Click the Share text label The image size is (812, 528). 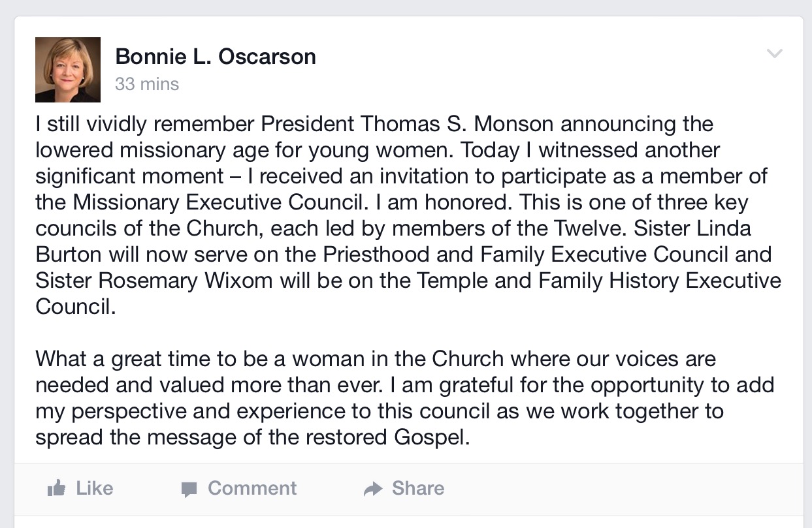[418, 488]
